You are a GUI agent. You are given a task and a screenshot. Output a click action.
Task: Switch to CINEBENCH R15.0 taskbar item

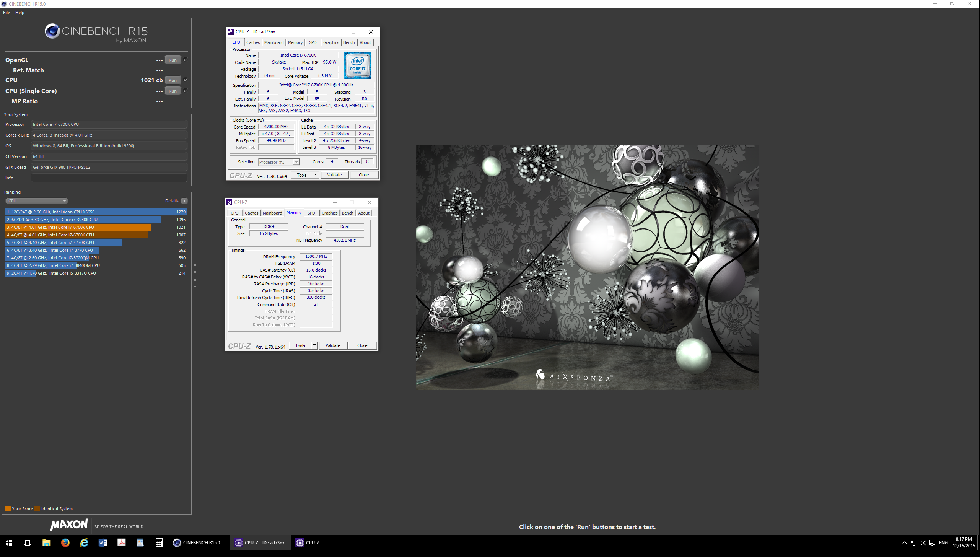199,542
